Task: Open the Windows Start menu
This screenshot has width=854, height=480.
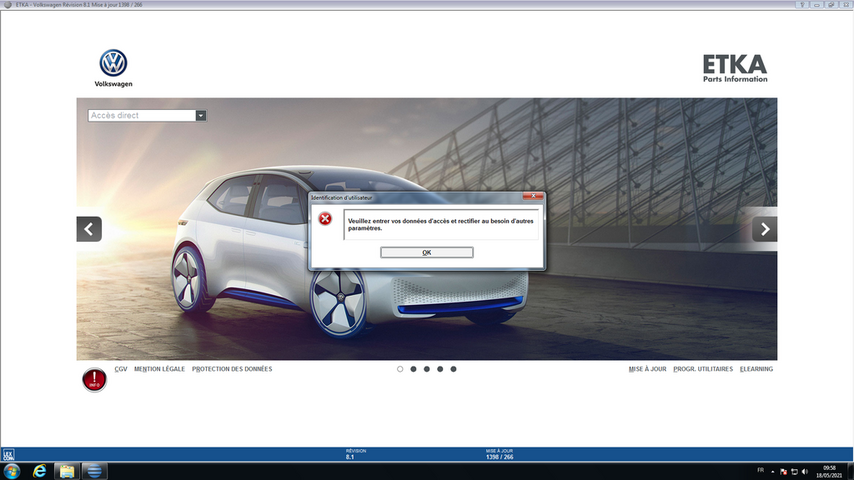Action: click(x=11, y=471)
